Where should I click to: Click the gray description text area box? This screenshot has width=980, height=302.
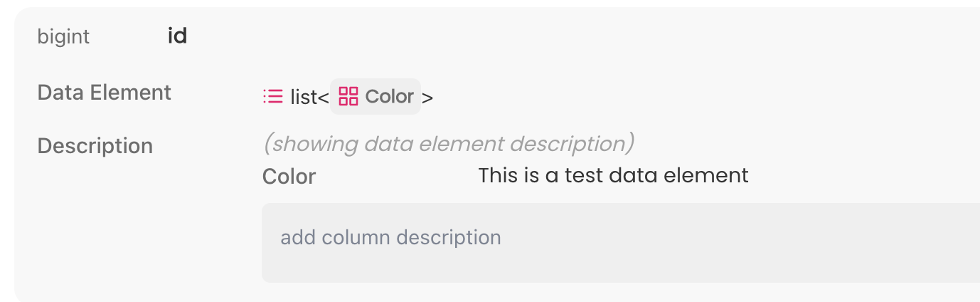(621, 243)
